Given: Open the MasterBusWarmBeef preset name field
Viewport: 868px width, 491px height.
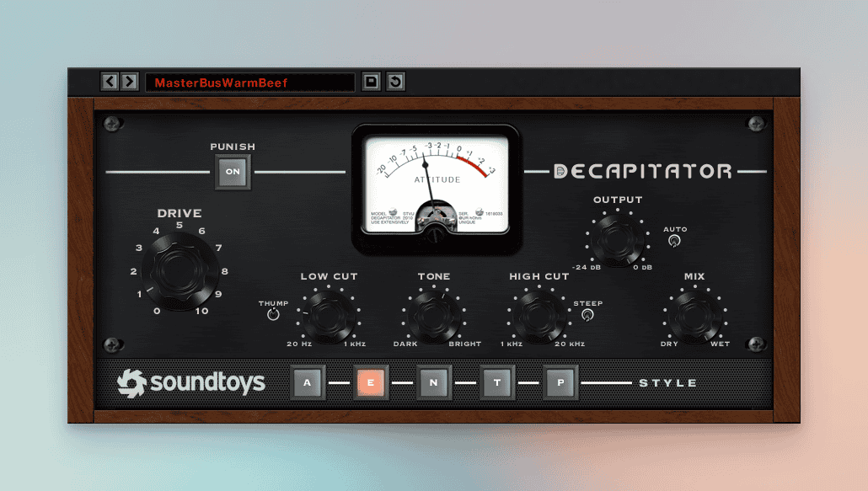Looking at the screenshot, I should 249,83.
